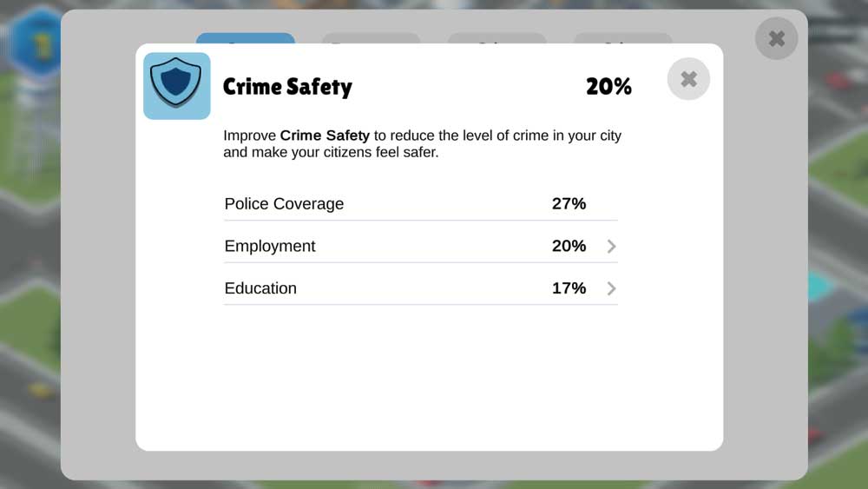The width and height of the screenshot is (868, 489).
Task: Click the 27% Police Coverage value
Action: click(569, 204)
